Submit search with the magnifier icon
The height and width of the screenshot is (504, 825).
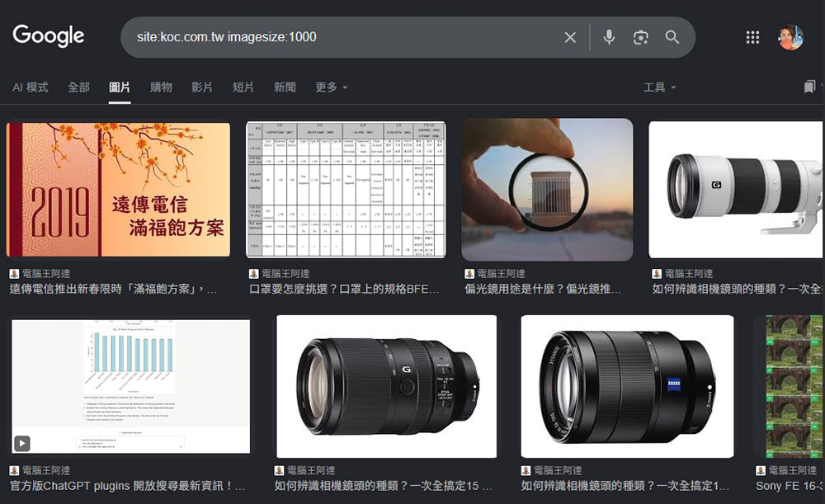click(672, 37)
